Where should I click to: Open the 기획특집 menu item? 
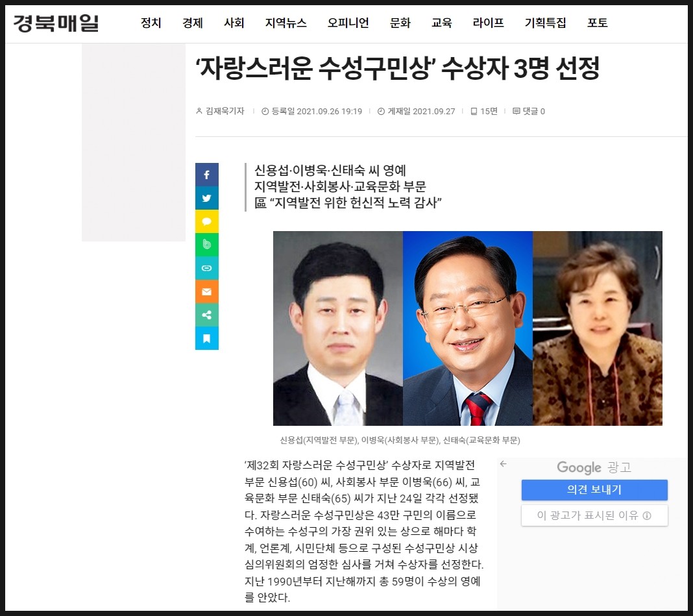coord(546,23)
